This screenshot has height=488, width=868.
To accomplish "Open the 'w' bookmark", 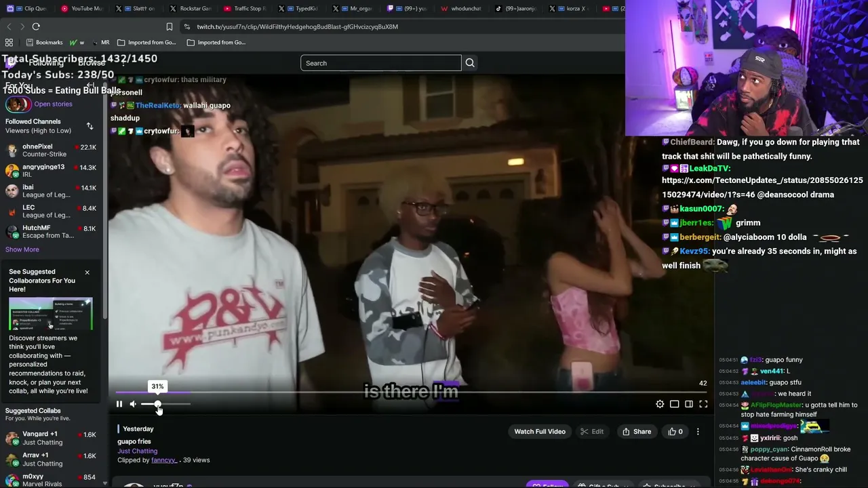I will (77, 42).
